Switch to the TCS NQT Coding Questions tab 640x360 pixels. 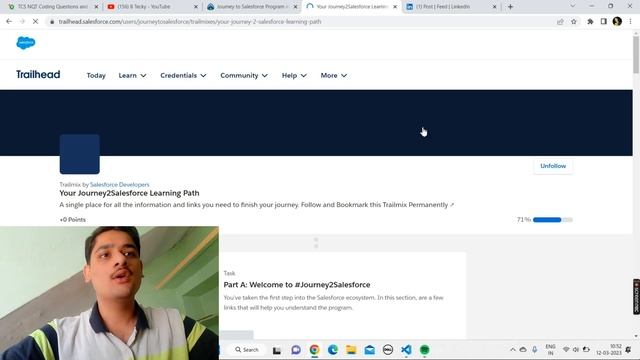(x=52, y=7)
